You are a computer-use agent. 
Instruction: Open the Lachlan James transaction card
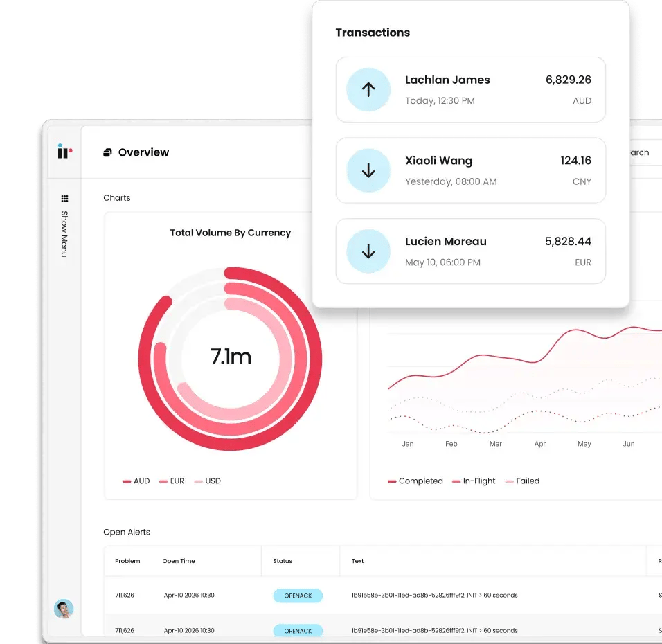click(x=470, y=89)
